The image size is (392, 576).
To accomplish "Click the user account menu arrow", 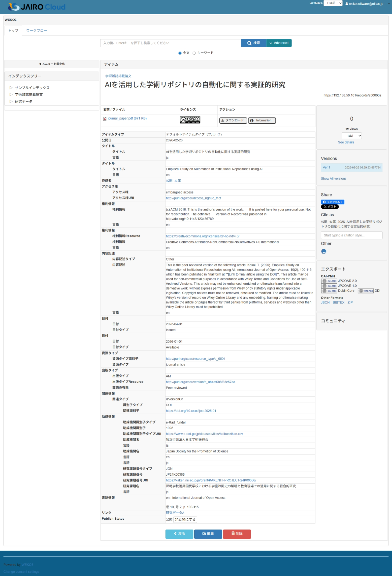I will tap(389, 4).
